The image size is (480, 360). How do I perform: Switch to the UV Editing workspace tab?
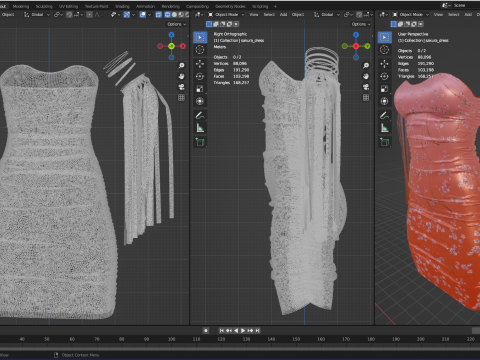pyautogui.click(x=68, y=6)
